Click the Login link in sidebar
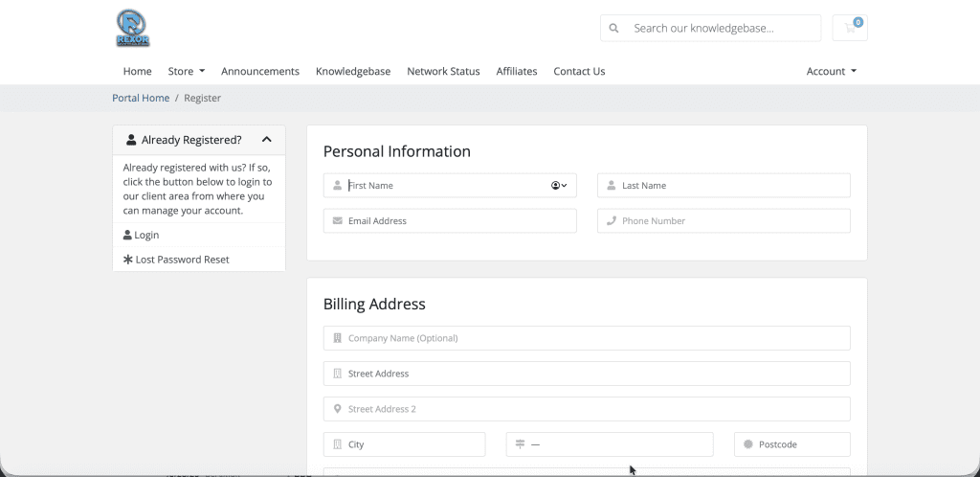Screen dimensions: 980x477 coord(146,235)
